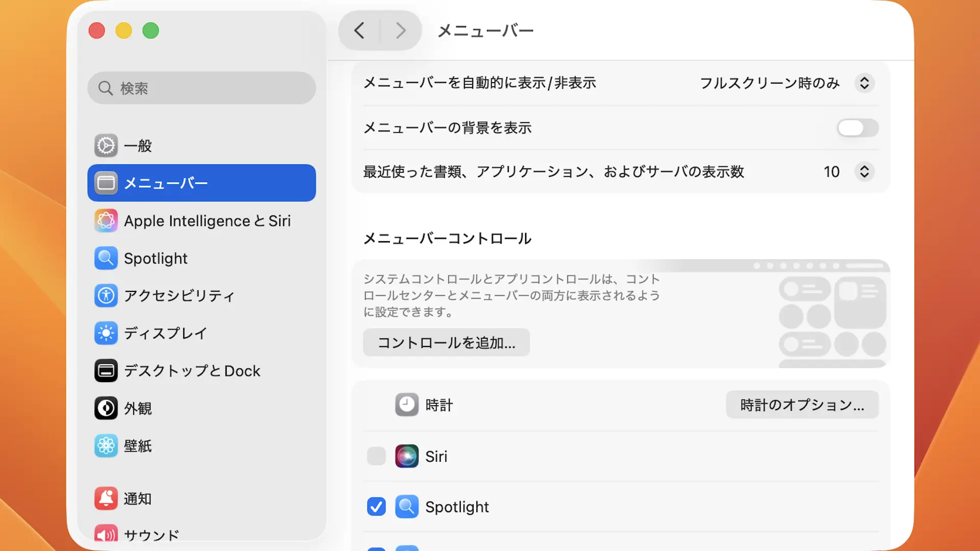Image resolution: width=980 pixels, height=551 pixels.
Task: Open 通知 notifications bell icon
Action: click(106, 498)
